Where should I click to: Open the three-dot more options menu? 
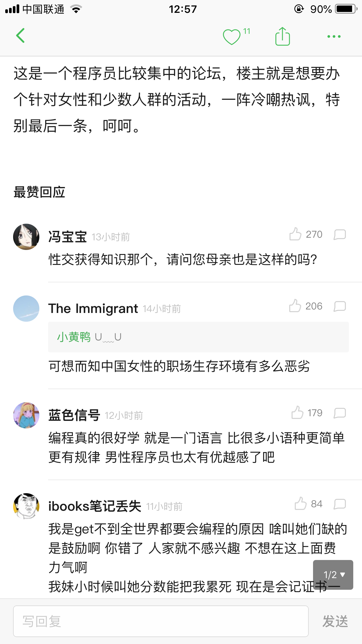334,36
